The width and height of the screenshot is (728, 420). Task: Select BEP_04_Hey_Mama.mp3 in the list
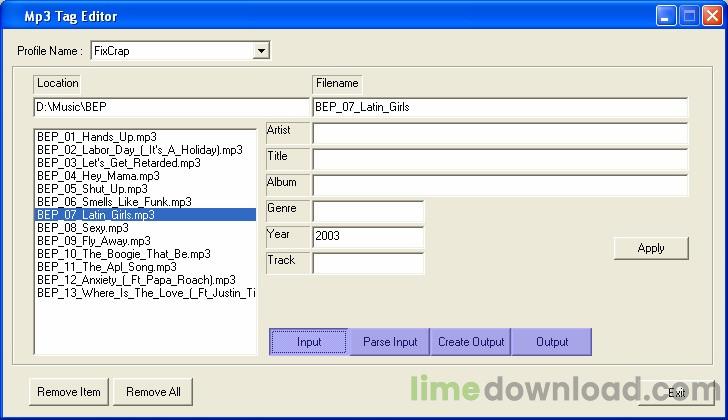click(145, 176)
